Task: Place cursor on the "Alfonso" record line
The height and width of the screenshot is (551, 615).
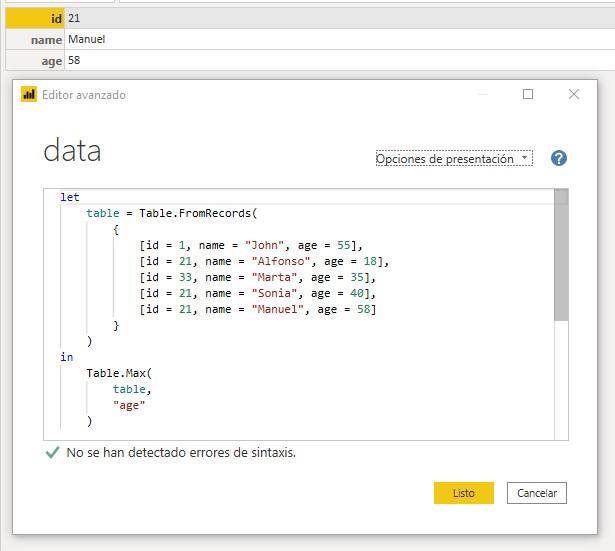Action: pyautogui.click(x=263, y=261)
